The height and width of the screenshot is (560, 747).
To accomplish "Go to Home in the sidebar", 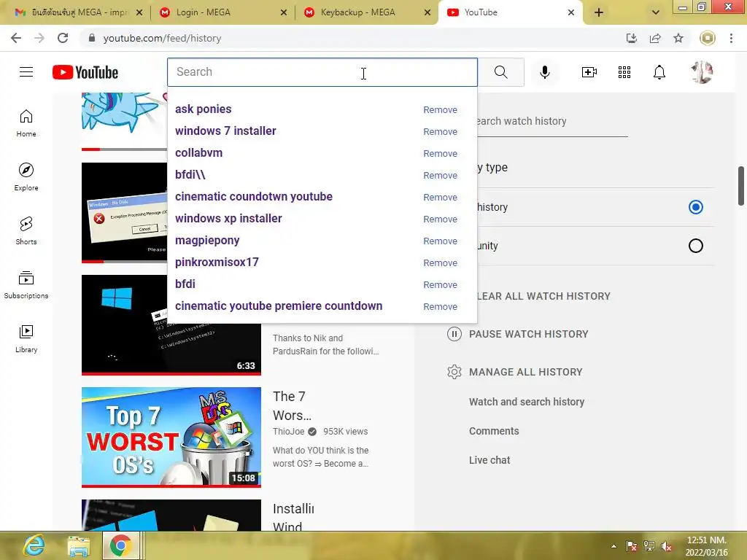I will [26, 123].
